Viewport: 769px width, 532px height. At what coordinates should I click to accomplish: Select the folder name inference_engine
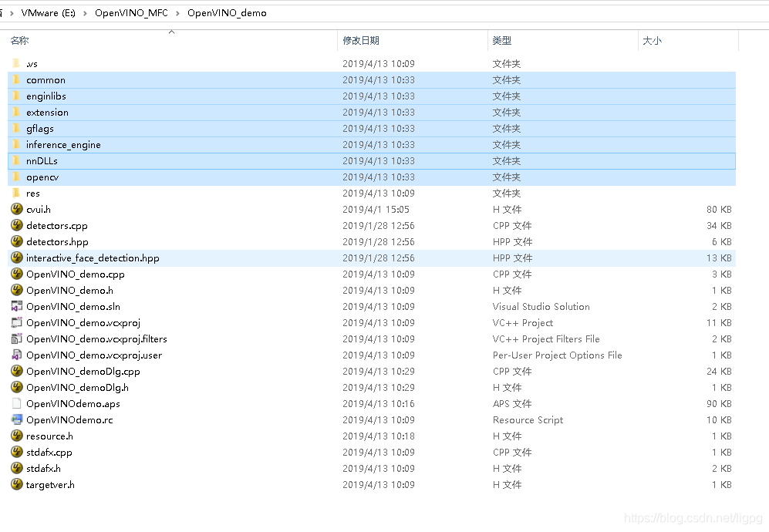(x=63, y=145)
